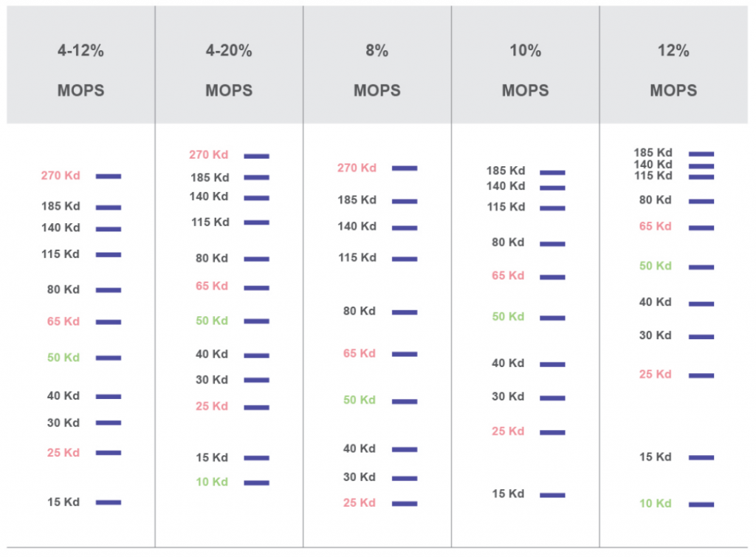The width and height of the screenshot is (756, 557).
Task: Click the green 50 Kd label in 10% column
Action: coord(508,317)
